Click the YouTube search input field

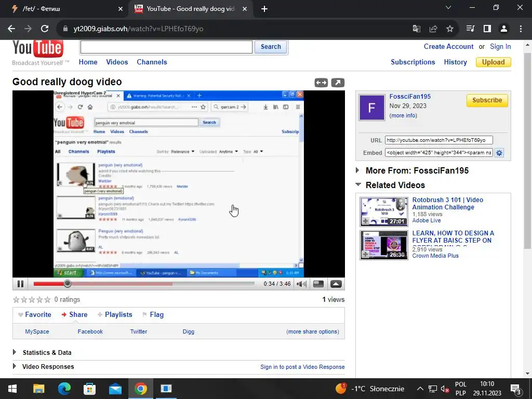(166, 47)
